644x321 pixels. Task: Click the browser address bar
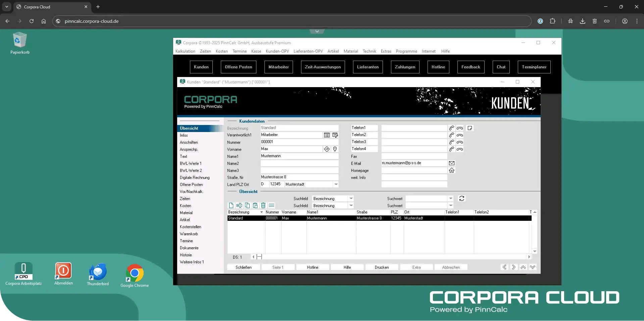coord(292,21)
